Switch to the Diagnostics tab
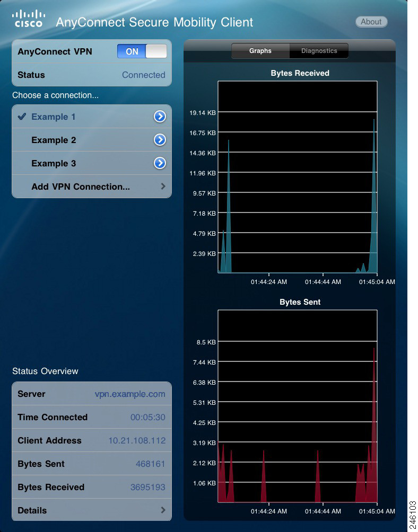Viewport: 418px width, 532px height. (319, 51)
